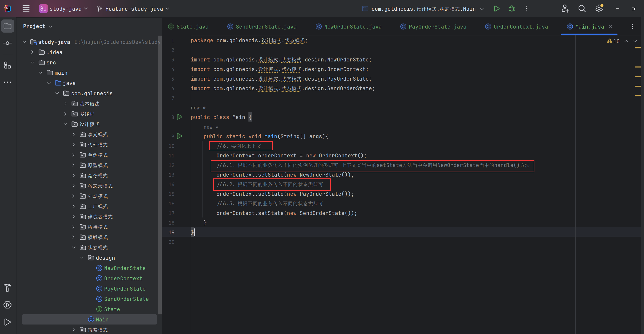Select PayOrderState class in project tree

coord(121,289)
